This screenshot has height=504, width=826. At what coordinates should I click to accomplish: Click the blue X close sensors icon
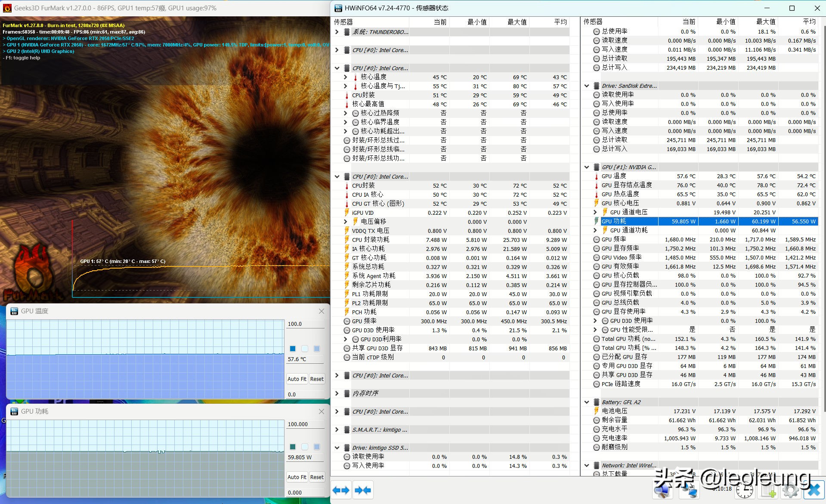[814, 491]
